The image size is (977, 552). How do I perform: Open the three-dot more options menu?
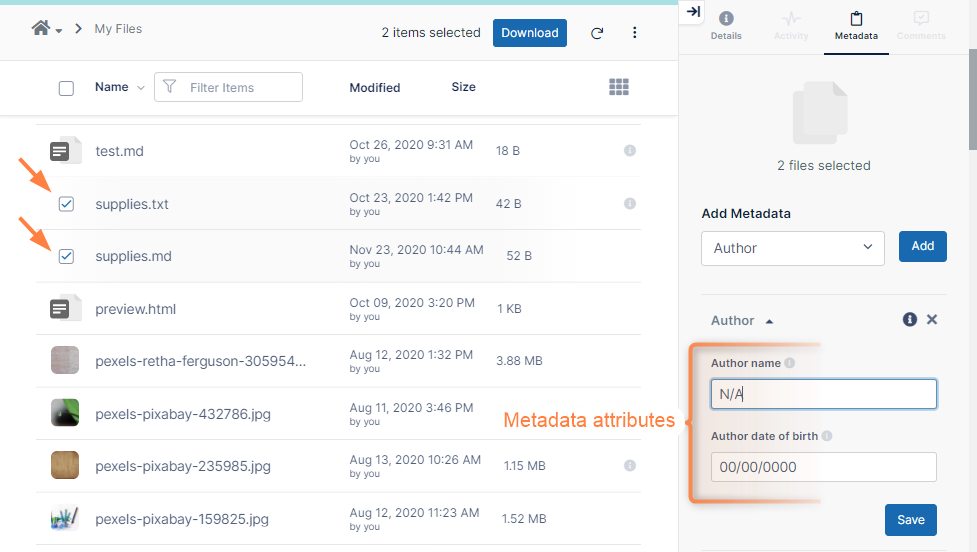pyautogui.click(x=634, y=33)
